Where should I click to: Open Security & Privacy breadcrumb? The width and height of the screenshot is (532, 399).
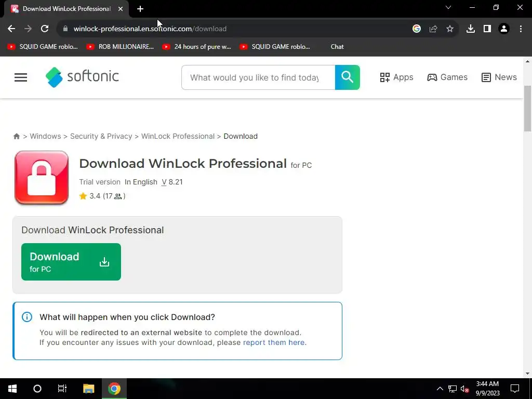[x=101, y=137]
